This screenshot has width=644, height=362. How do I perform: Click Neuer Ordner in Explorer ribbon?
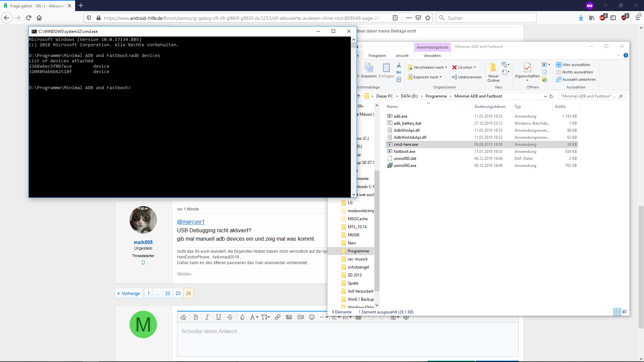tap(493, 72)
